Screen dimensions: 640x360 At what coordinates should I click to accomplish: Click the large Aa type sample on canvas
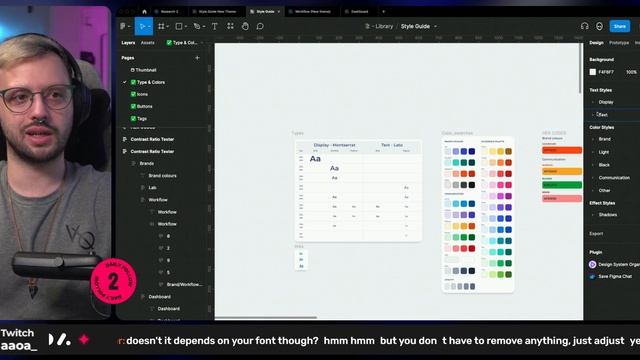click(315, 159)
